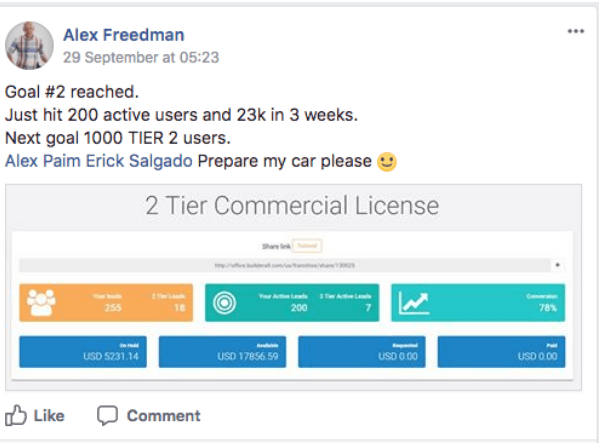Click the Tutorial button near Share link
Viewport: 599px width, 447px height.
(307, 246)
